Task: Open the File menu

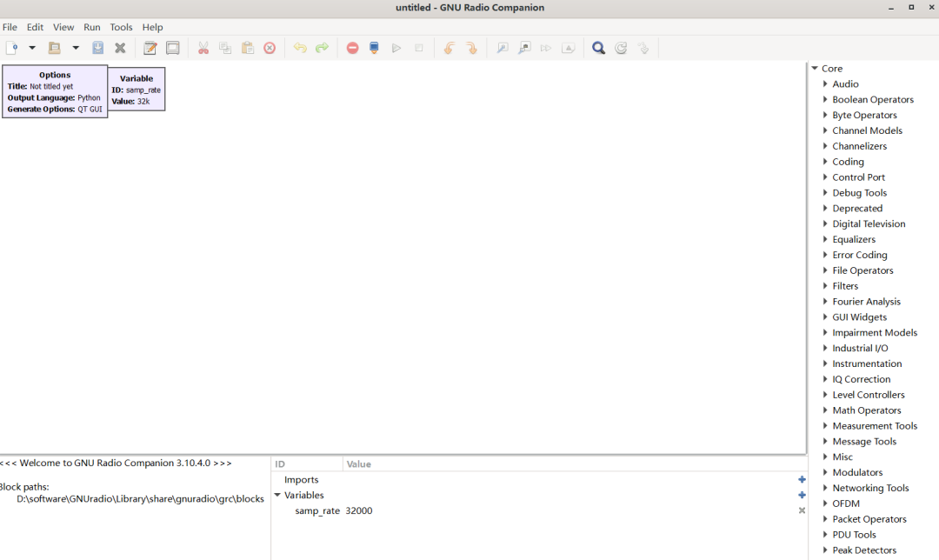Action: pyautogui.click(x=10, y=27)
